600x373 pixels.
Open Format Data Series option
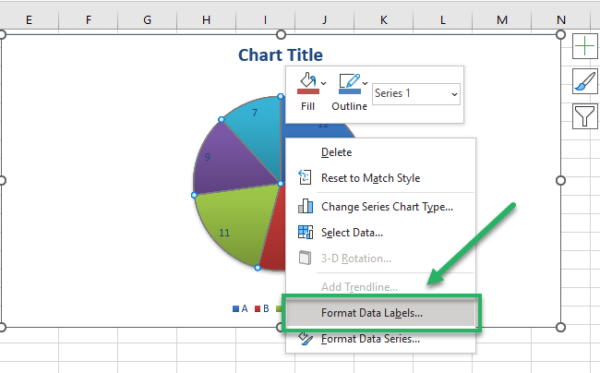click(x=381, y=339)
